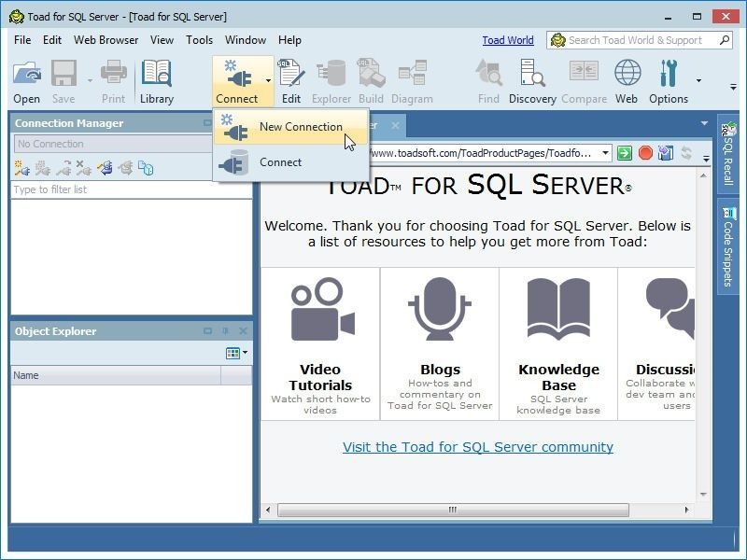Viewport: 747px width, 560px height.
Task: Expand the main toolbar overflow arrow
Action: pyautogui.click(x=733, y=87)
